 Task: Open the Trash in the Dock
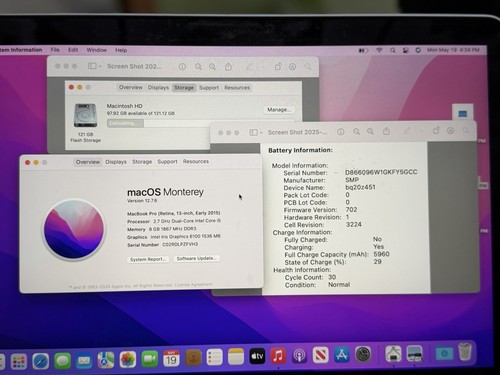click(465, 352)
